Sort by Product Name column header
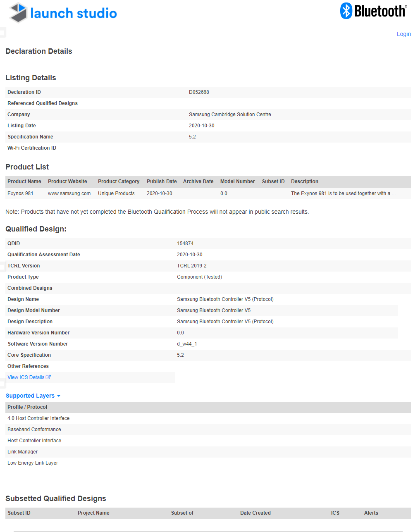413x532 pixels. click(x=24, y=181)
